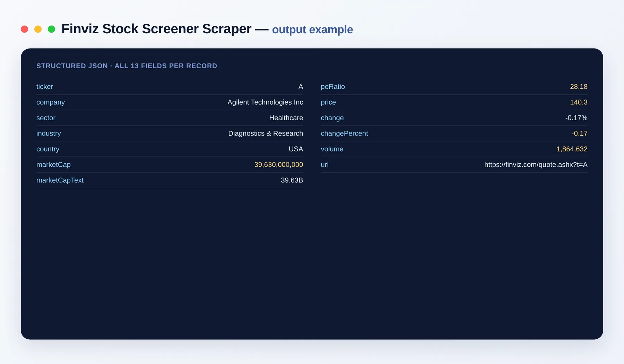
Task: Select the 'marketCap' field label
Action: (53, 165)
